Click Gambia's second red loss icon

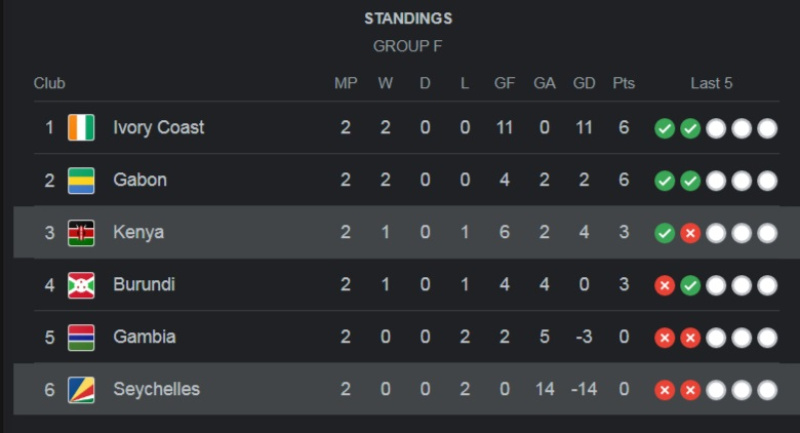(x=690, y=338)
